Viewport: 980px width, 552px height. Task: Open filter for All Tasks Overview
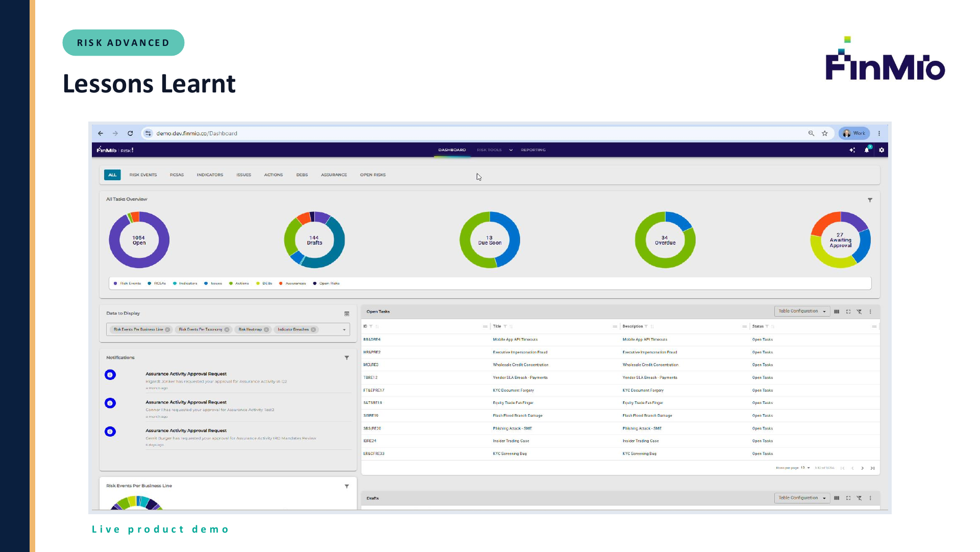(870, 200)
